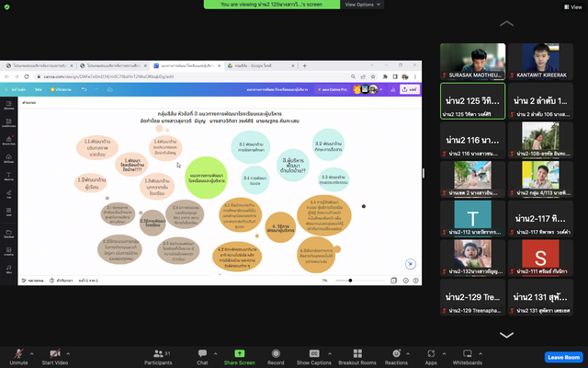Image resolution: width=588 pixels, height=368 pixels.
Task: Select SURASAK MAOTHEU video thumbnail
Action: pos(473,62)
